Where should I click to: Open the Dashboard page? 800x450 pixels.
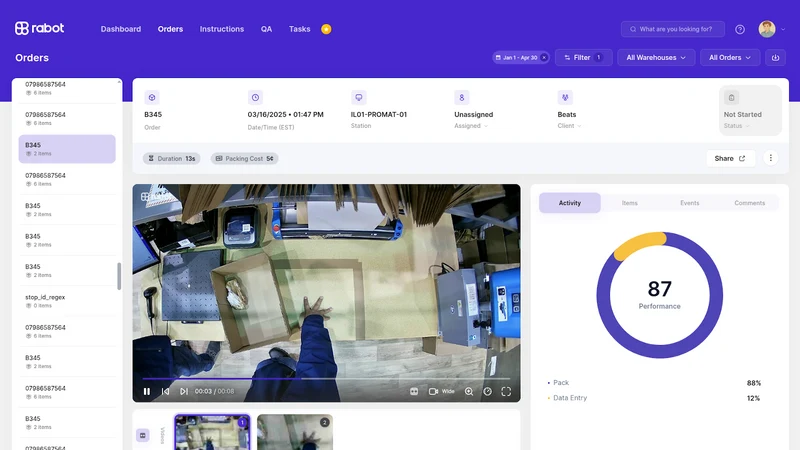pos(120,29)
